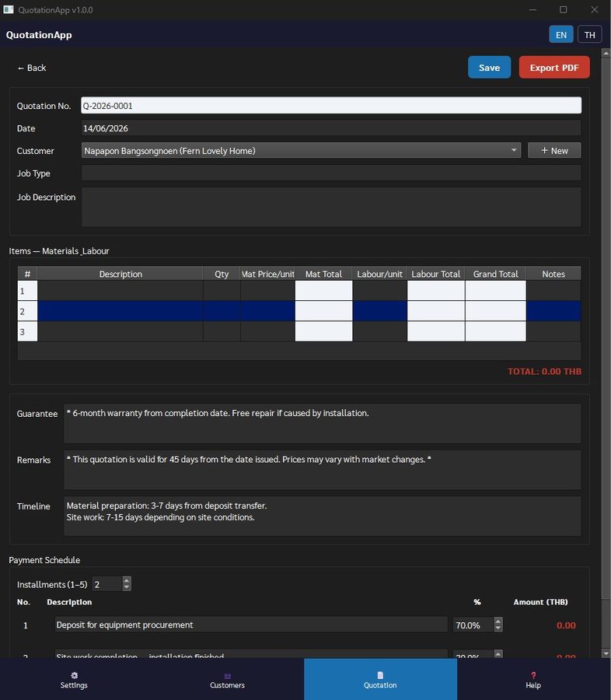Click the Mat Price/unit column header
Viewport: 611px width, 700px height.
tap(267, 274)
